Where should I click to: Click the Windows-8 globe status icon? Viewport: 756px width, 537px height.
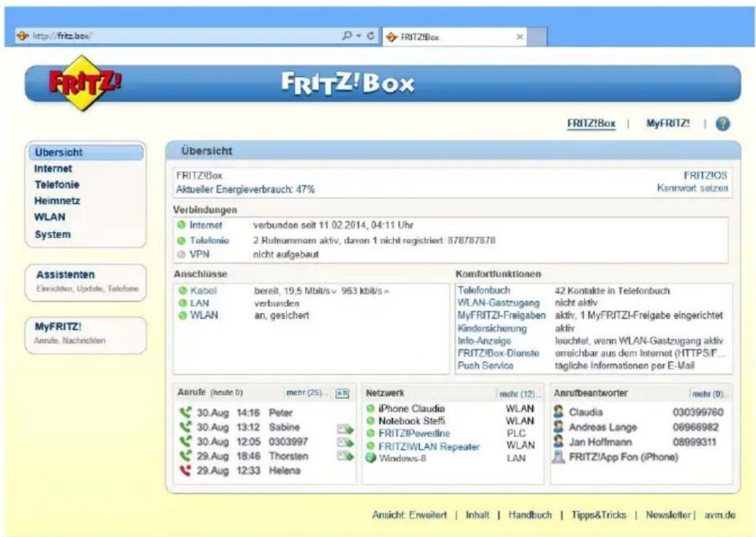tap(371, 457)
